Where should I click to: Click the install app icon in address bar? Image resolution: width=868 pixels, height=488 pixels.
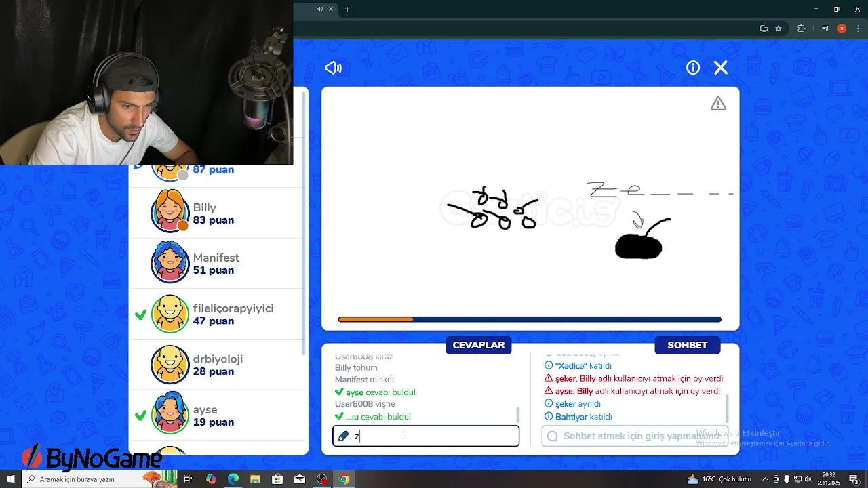[x=764, y=28]
